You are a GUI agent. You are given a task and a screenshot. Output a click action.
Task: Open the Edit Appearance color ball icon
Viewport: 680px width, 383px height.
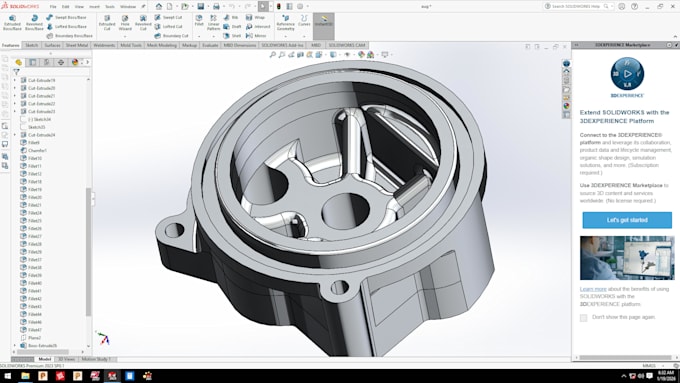(x=361, y=55)
